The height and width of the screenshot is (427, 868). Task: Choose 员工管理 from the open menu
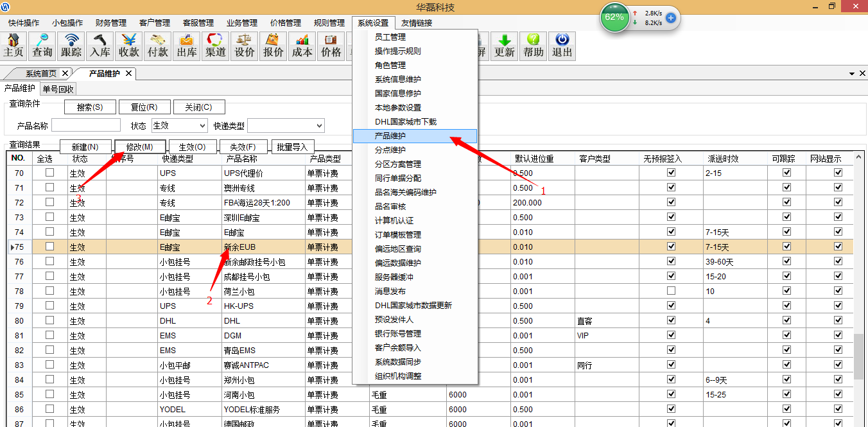point(390,37)
